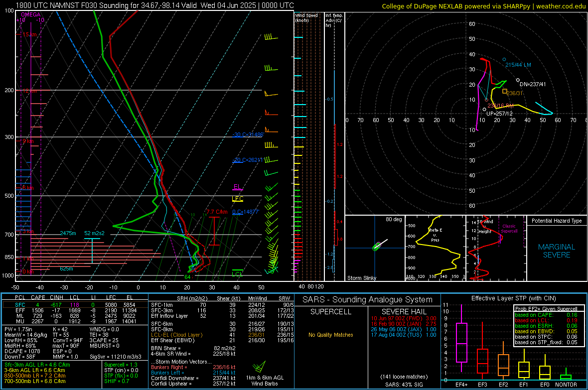Click the OMEGA label on the Skew-T
This screenshot has height=390, width=588.
click(31, 14)
